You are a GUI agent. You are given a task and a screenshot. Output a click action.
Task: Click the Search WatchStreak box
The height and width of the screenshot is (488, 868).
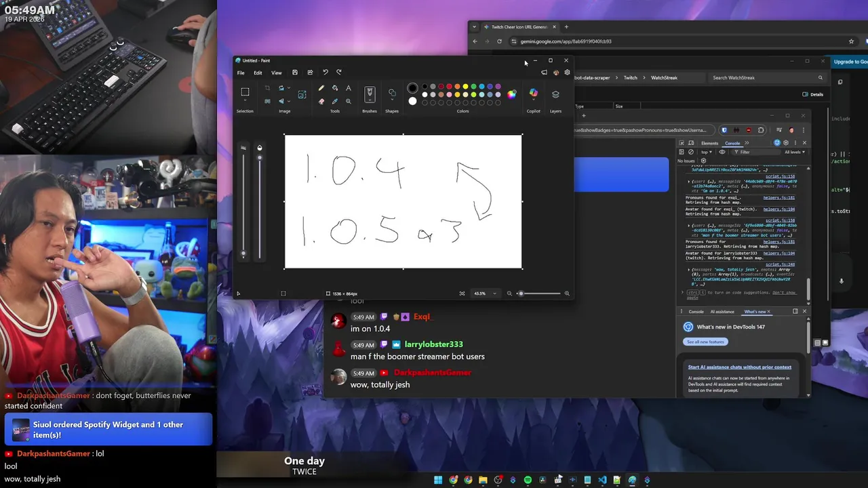pyautogui.click(x=767, y=78)
